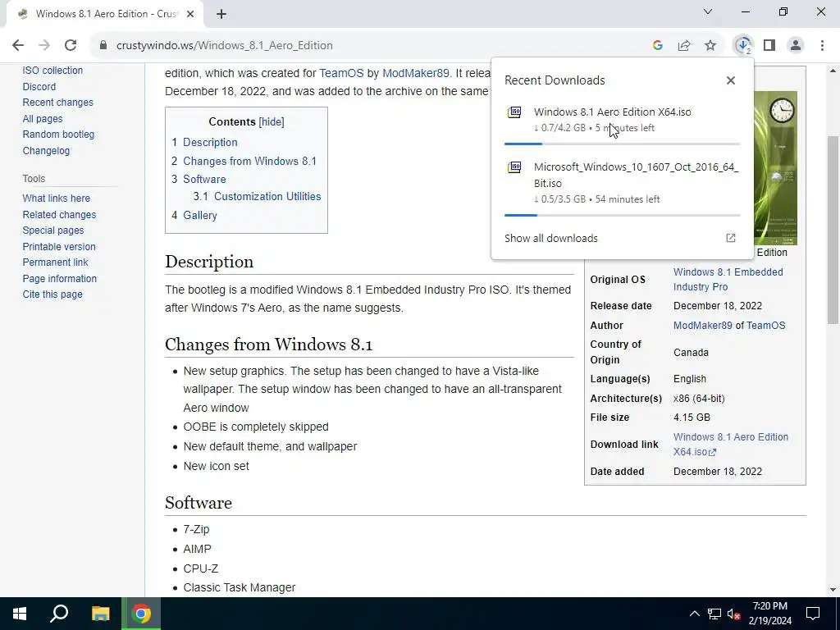Open the clock and date flyout
Image resolution: width=840 pixels, height=630 pixels.
769,614
